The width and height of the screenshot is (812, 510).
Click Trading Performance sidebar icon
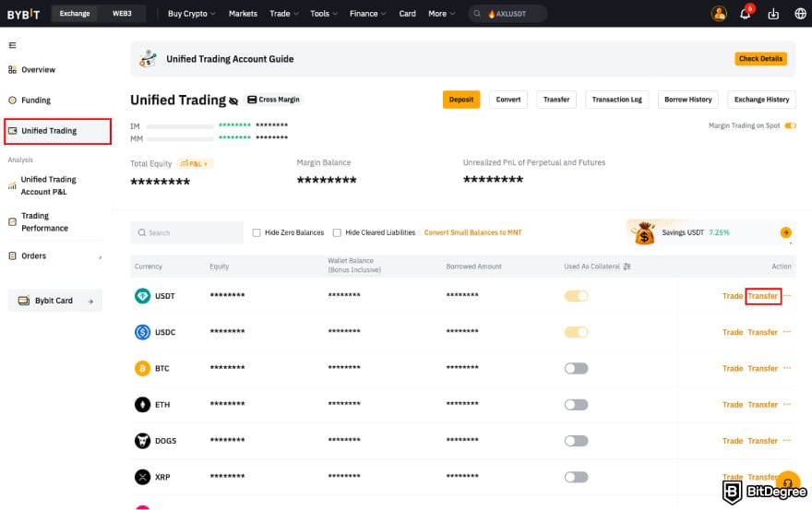click(x=12, y=221)
